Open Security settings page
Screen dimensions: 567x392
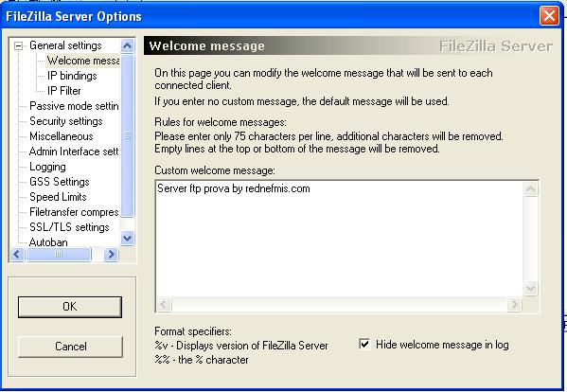pos(66,121)
